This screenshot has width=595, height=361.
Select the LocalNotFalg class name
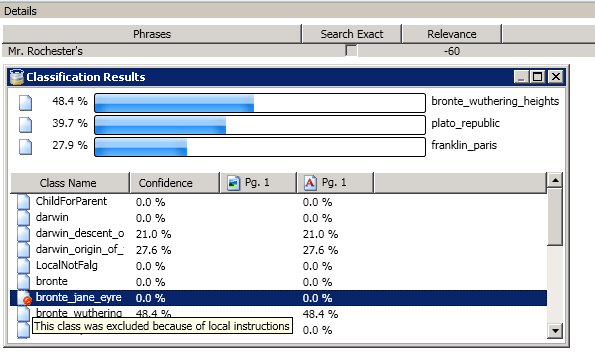(x=67, y=265)
